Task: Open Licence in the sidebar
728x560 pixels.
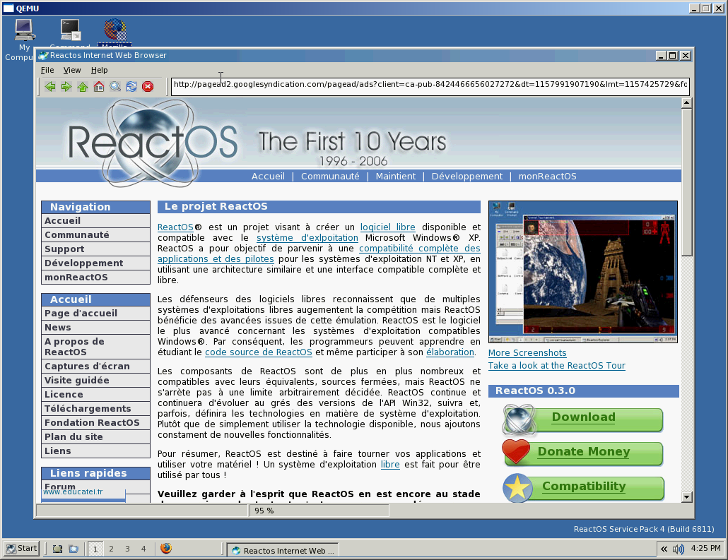Action: [x=95, y=395]
